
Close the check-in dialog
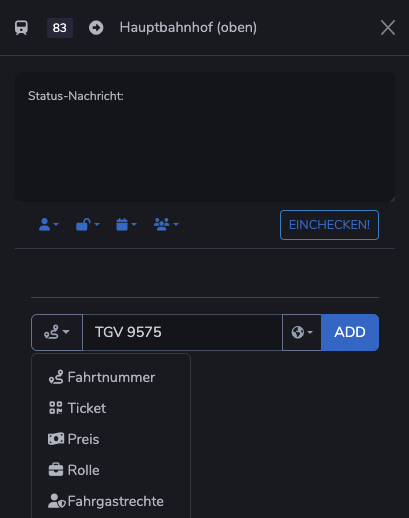pyautogui.click(x=388, y=28)
